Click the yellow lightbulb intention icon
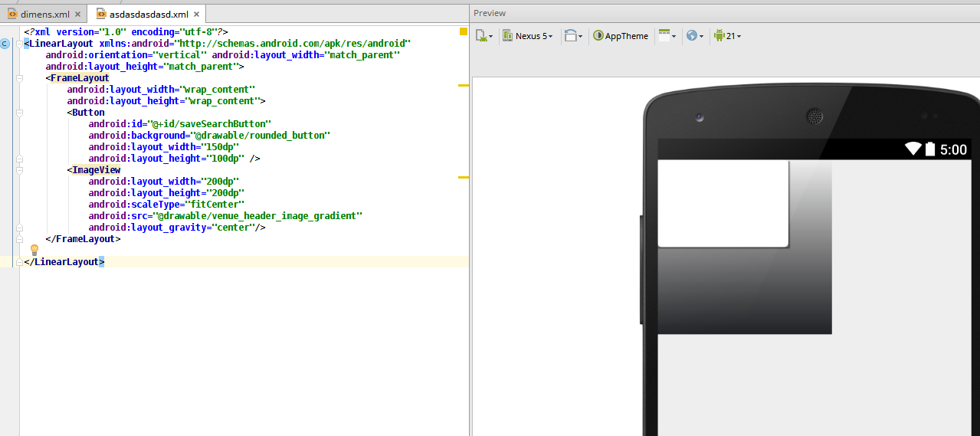 (34, 250)
